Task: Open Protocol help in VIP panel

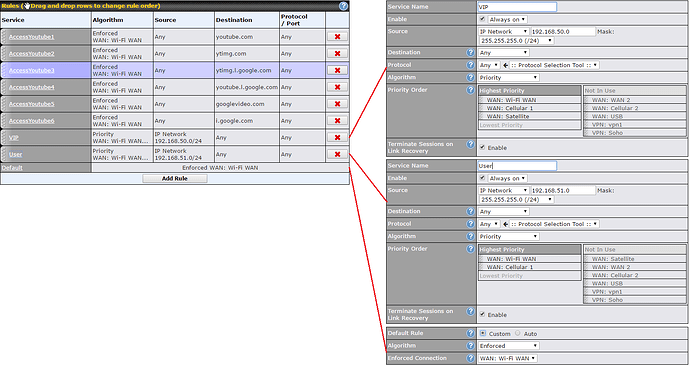Action: coord(470,65)
